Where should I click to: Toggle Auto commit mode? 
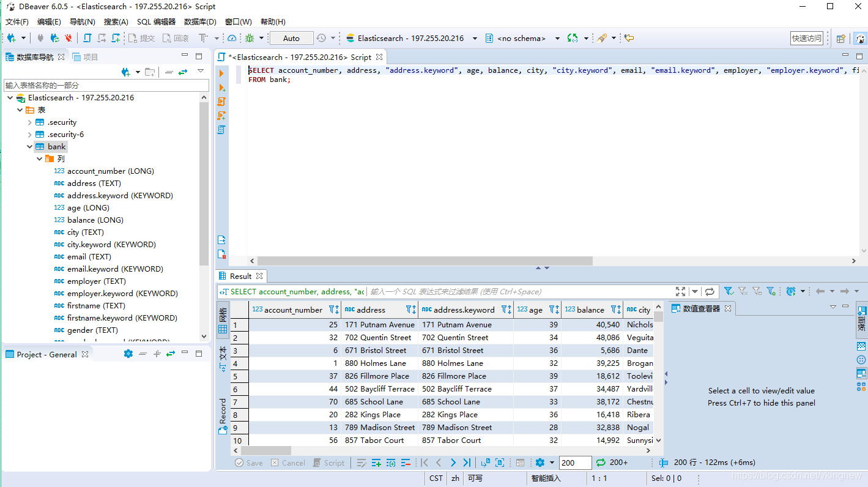(x=291, y=38)
